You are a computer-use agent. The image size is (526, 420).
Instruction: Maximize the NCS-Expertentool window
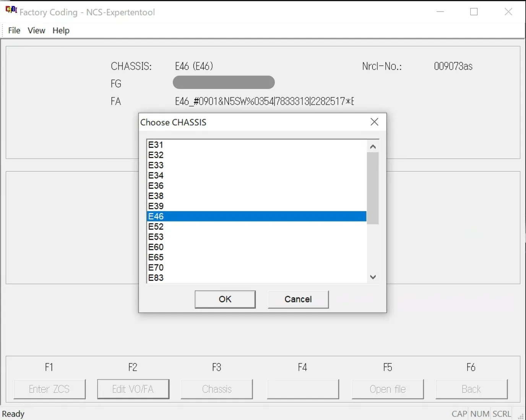click(474, 12)
